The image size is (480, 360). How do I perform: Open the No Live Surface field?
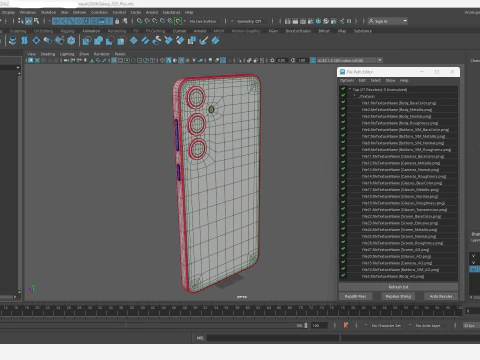coord(203,21)
